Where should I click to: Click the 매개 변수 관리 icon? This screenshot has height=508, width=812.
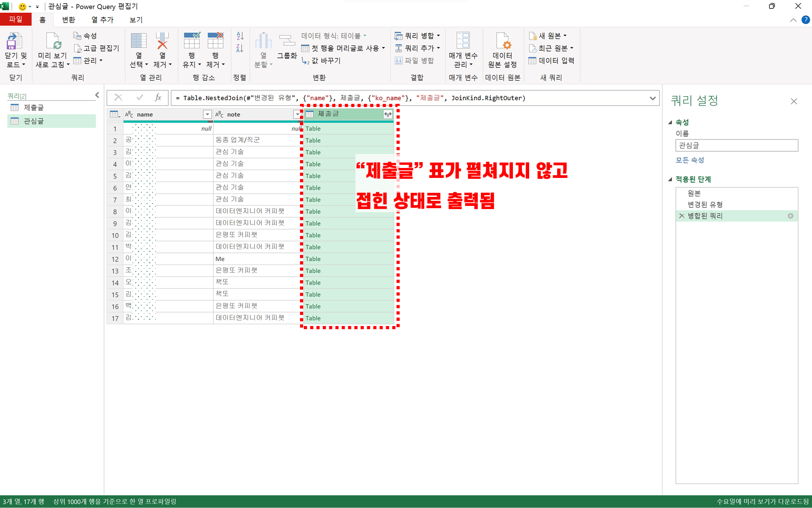(x=463, y=41)
